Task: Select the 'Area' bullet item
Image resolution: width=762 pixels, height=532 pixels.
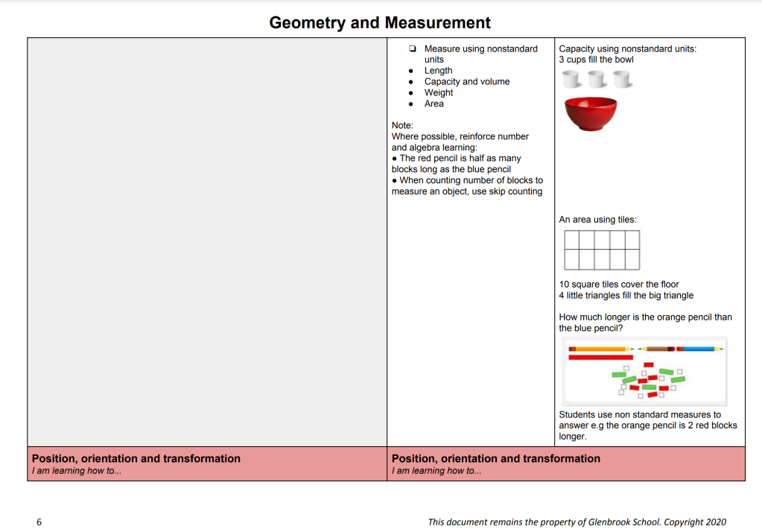Action: point(434,104)
